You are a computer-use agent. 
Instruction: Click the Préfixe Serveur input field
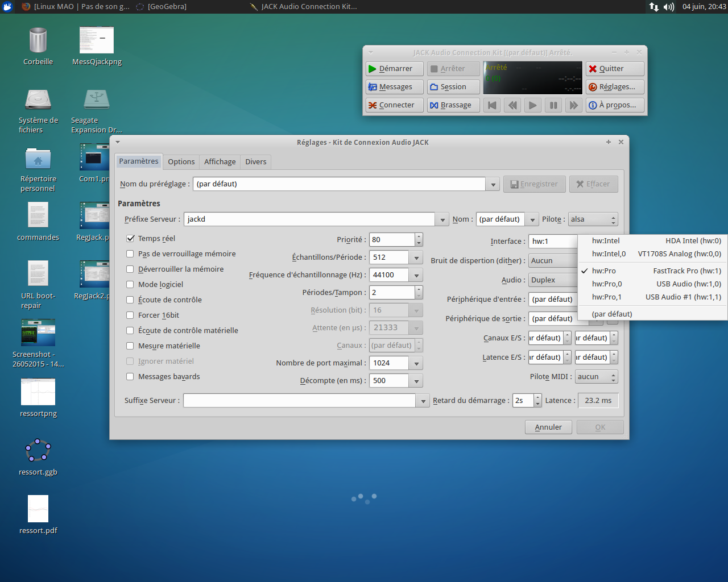(309, 219)
